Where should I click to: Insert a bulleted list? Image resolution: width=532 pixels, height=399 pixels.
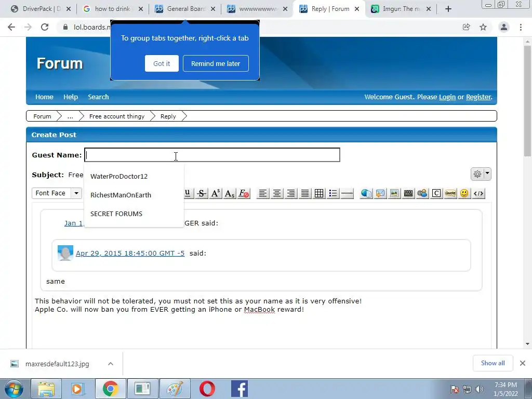(333, 193)
